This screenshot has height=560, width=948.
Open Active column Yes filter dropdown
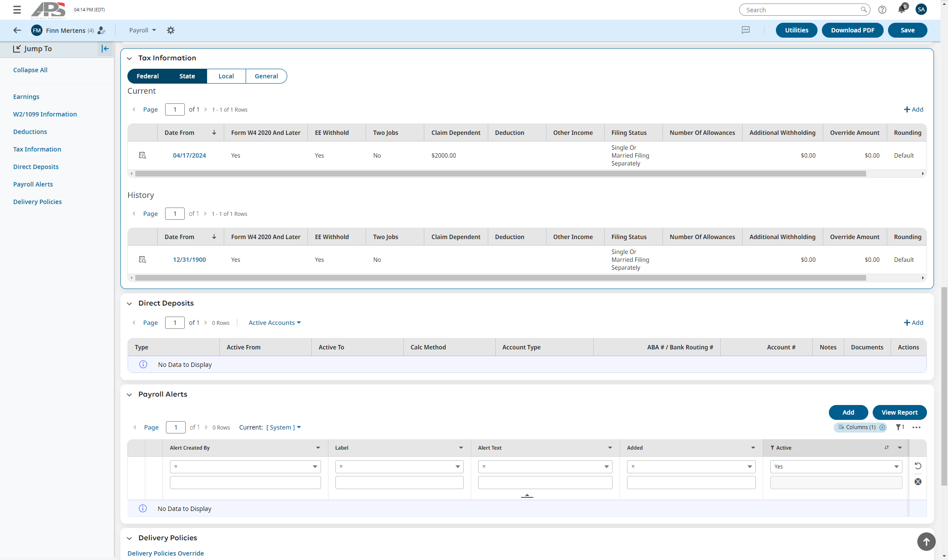click(836, 467)
